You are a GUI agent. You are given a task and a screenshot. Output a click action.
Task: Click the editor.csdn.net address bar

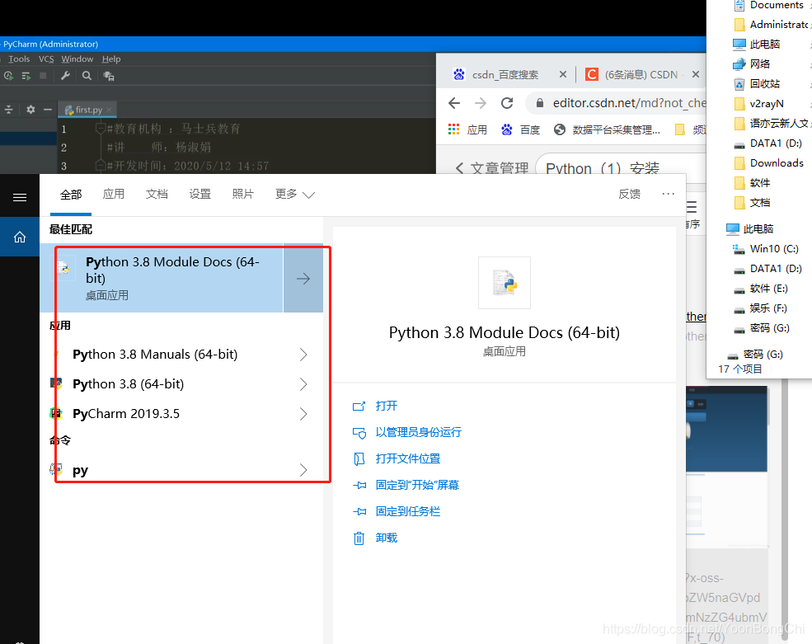tap(617, 103)
